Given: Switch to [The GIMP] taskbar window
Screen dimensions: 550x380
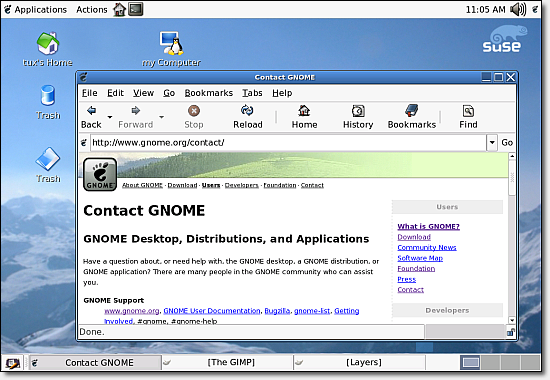Looking at the screenshot, I should (231, 362).
